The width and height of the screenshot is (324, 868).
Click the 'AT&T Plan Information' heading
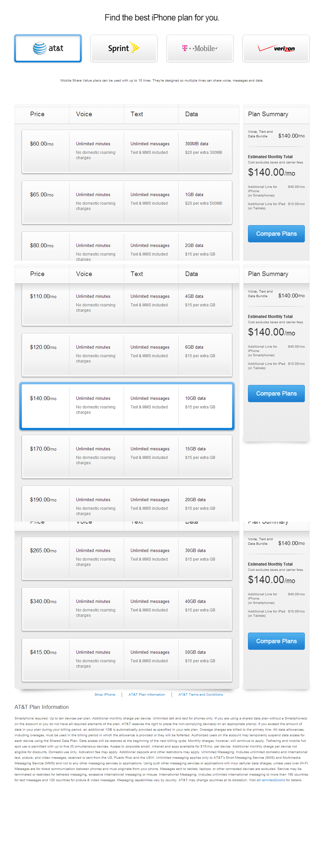(x=42, y=707)
